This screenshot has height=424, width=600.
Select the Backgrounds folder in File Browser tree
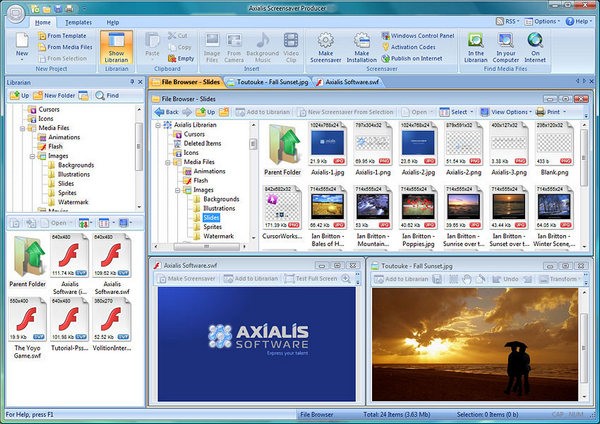pos(222,199)
